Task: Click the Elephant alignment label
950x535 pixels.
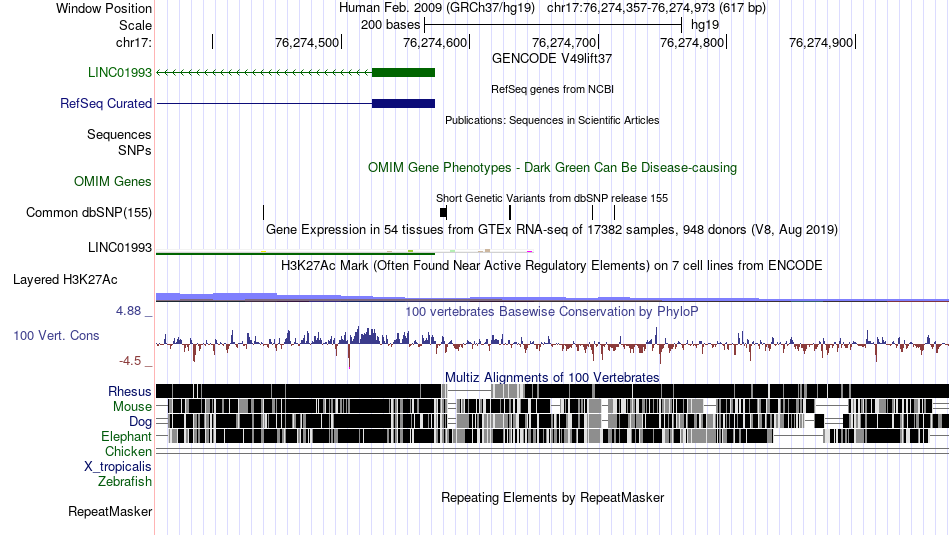Action: (x=126, y=437)
